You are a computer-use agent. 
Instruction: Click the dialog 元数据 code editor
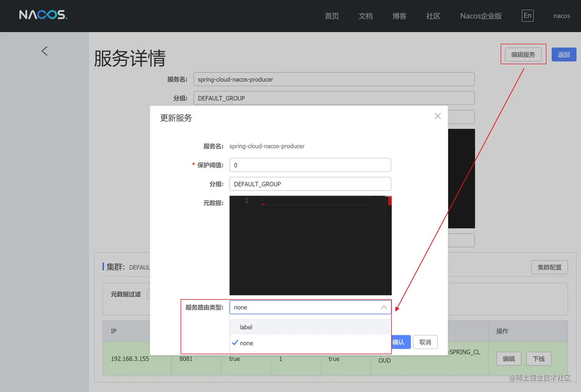(x=310, y=246)
